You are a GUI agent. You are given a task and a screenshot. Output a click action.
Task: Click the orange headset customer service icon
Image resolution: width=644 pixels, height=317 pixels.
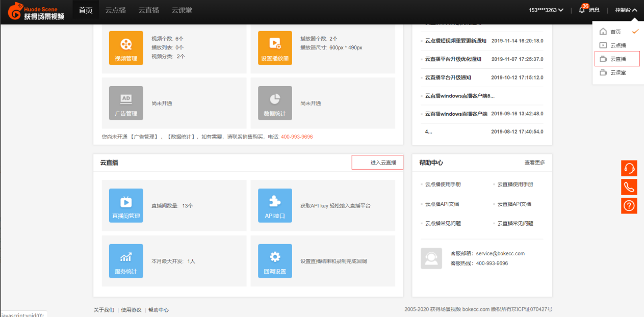[629, 169]
